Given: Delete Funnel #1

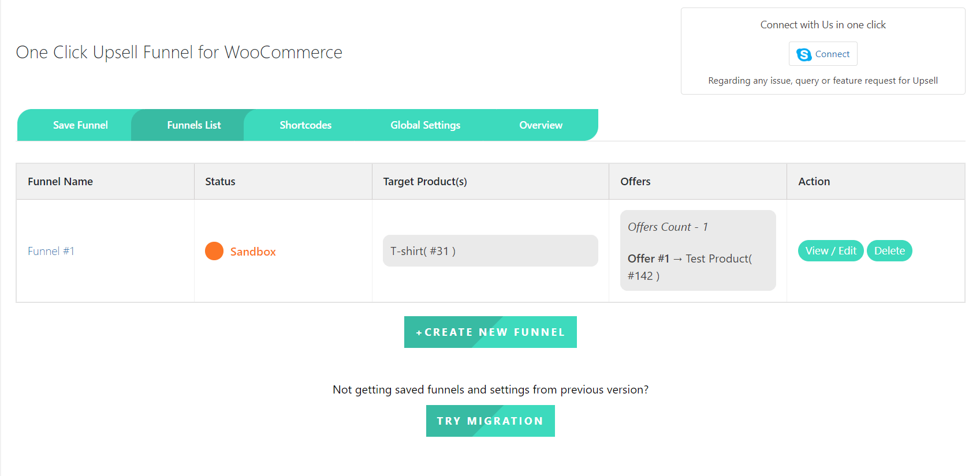Looking at the screenshot, I should 889,251.
